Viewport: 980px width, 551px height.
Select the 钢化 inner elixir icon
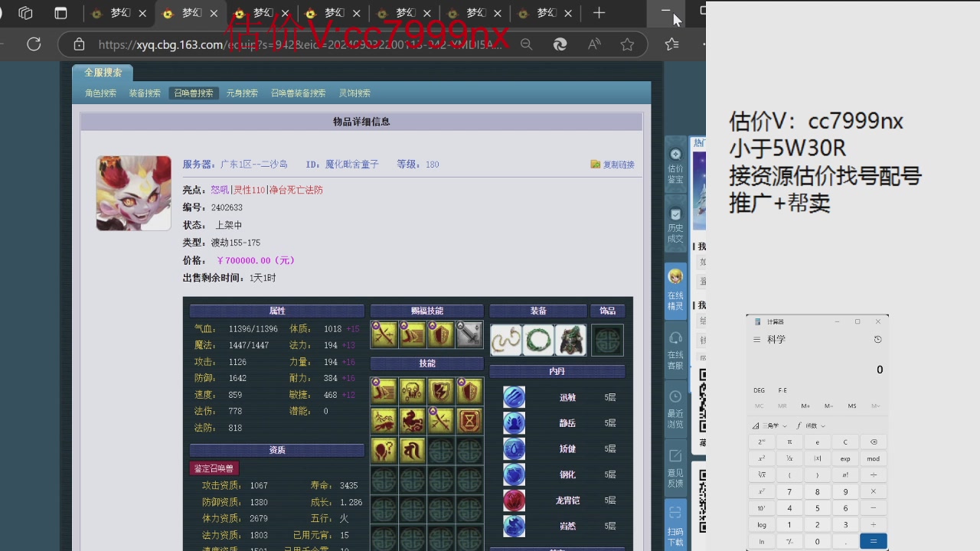[x=514, y=474]
